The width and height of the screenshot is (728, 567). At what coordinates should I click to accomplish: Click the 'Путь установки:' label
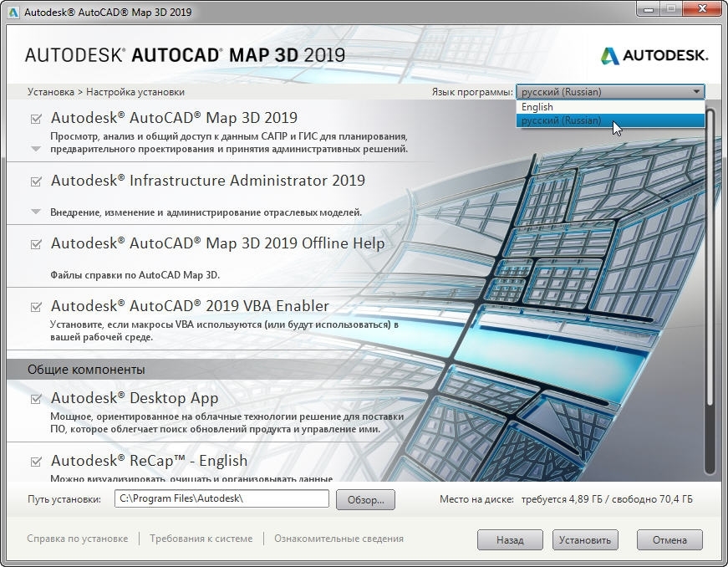tap(64, 499)
